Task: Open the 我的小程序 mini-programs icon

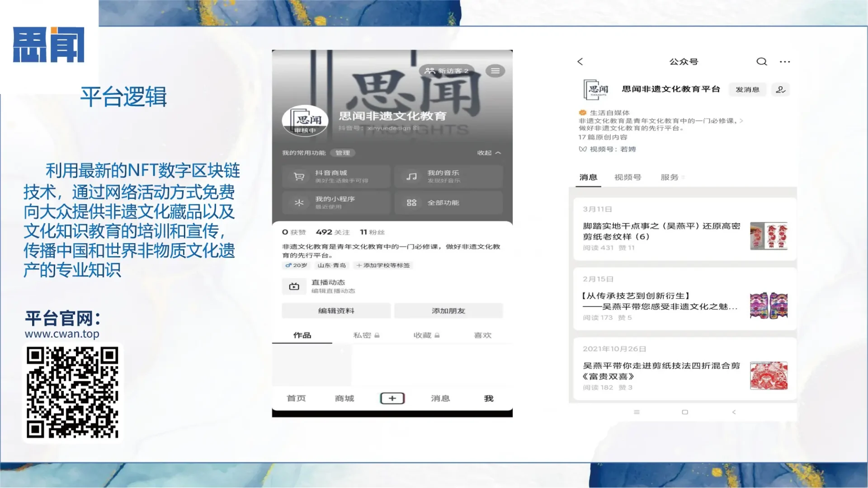Action: point(298,202)
